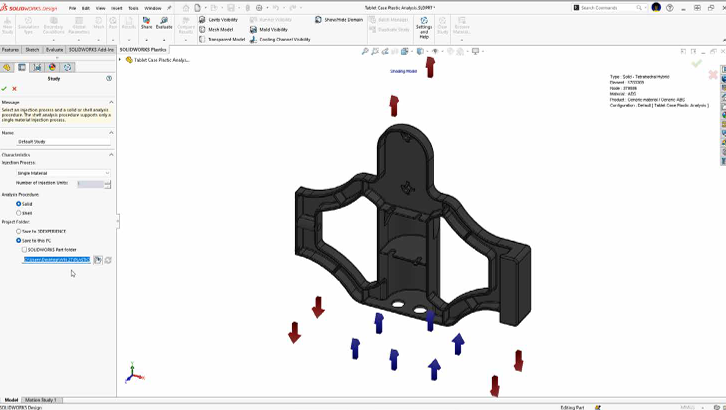Open the View Orientation dropdown arrow

pos(410,51)
